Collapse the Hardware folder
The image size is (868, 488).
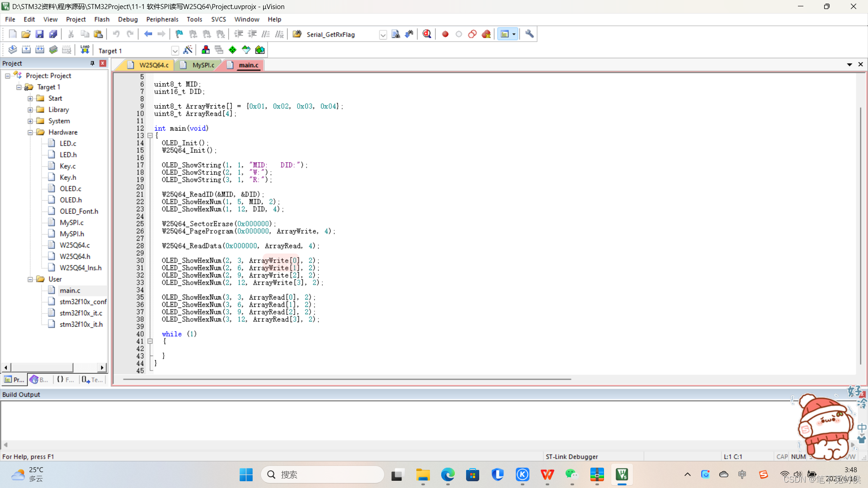[30, 132]
